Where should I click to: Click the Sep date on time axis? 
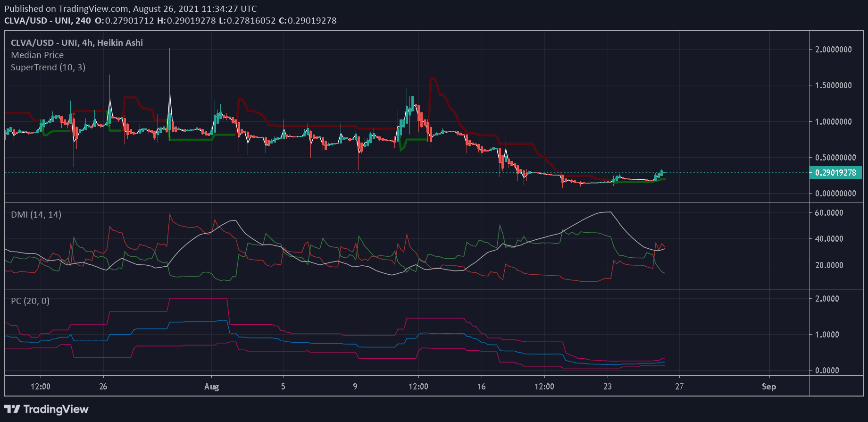tap(768, 387)
